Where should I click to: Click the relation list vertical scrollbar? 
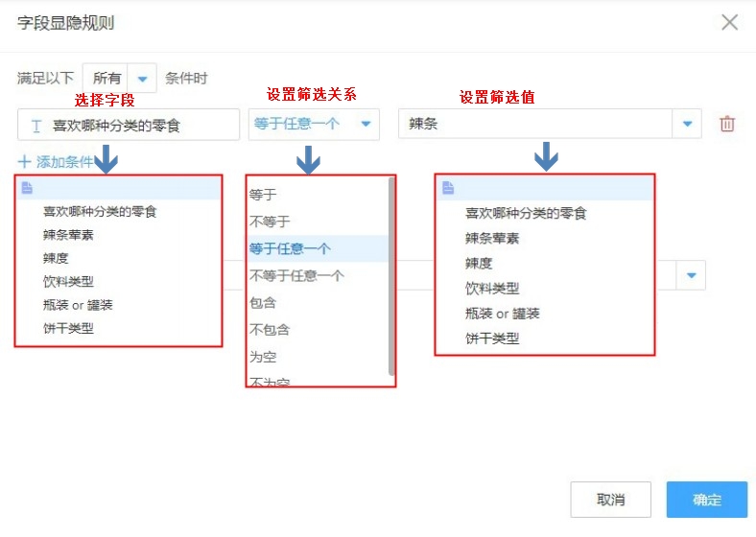tap(391, 278)
